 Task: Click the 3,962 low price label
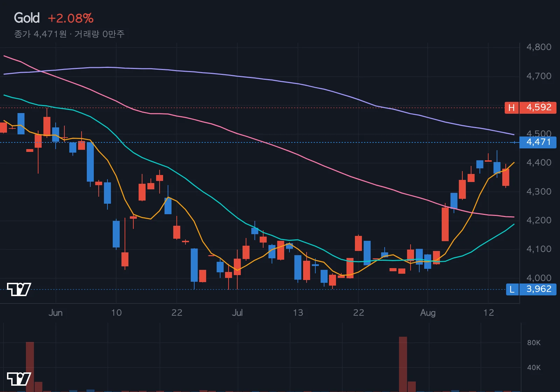(538, 289)
